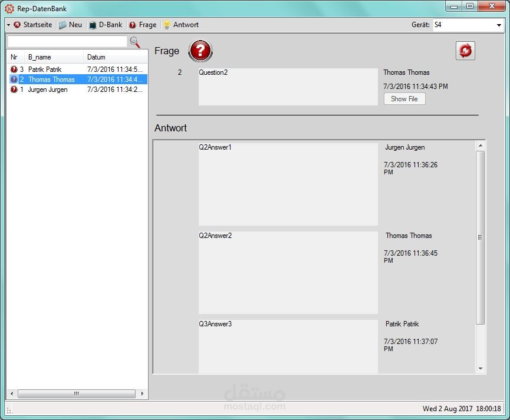
Task: Click the Q2Answer1 text box
Action: 288,184
